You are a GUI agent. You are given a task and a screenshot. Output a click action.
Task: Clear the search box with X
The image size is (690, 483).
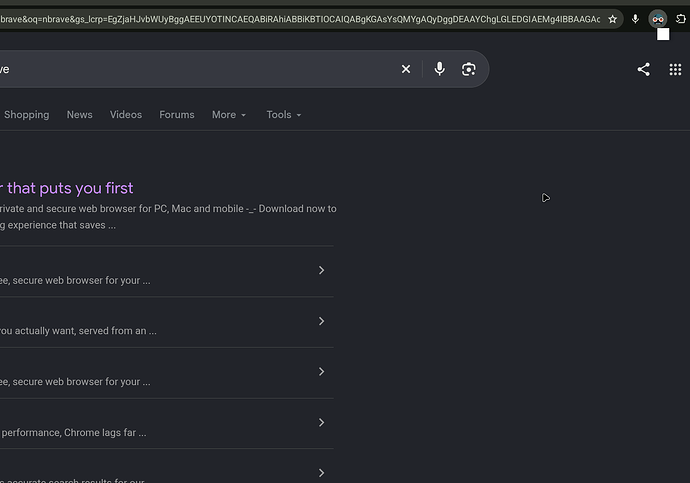pyautogui.click(x=406, y=69)
